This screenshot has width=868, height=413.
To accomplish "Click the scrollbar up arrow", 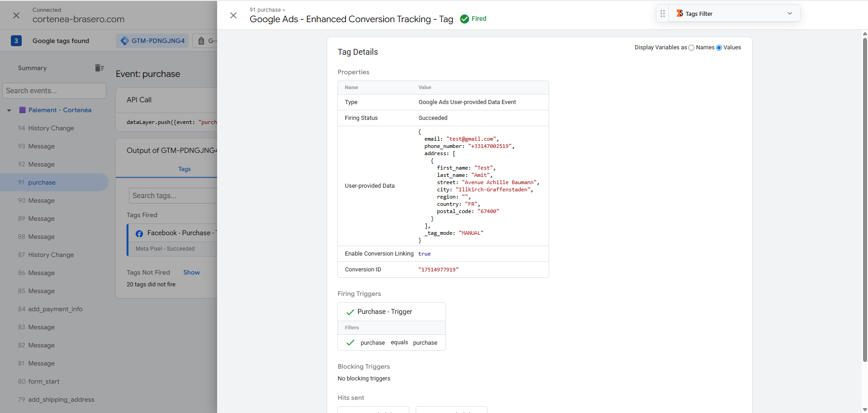I will (865, 33).
